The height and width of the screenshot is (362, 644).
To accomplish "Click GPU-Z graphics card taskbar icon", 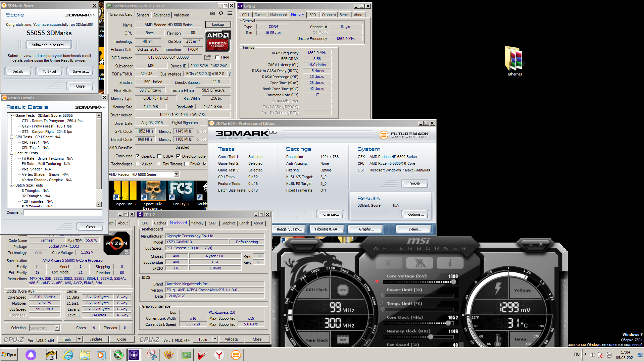I will coord(186,355).
